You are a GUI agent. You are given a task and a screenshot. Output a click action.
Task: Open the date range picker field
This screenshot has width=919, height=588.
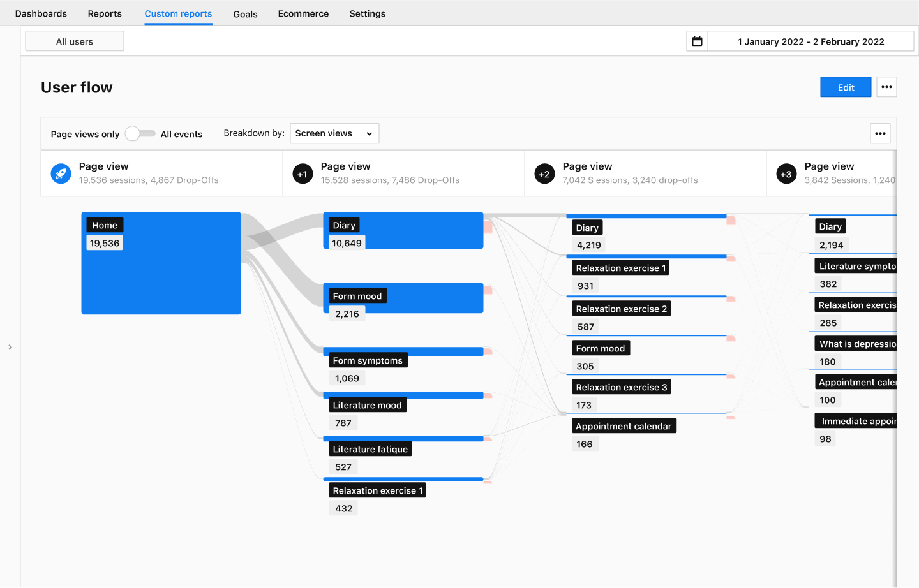[811, 41]
